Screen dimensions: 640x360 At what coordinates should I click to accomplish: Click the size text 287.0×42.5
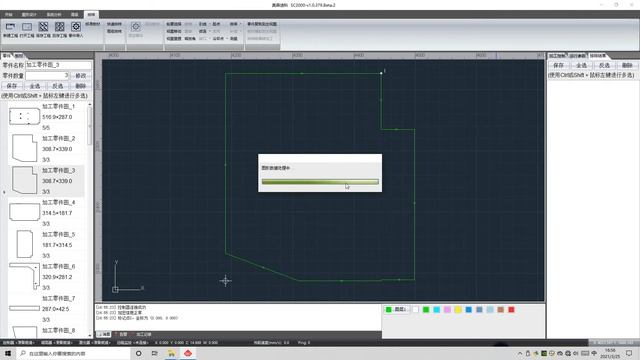[x=56, y=309]
